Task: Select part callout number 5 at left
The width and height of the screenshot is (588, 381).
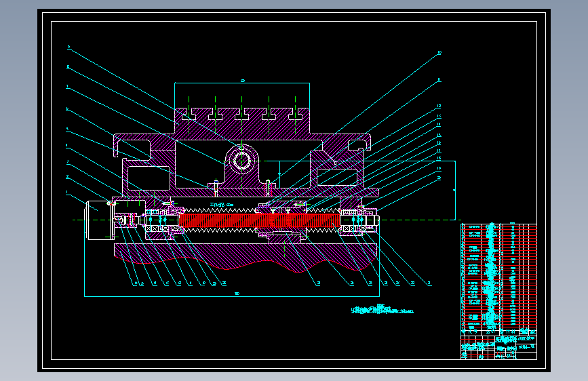Action: [68, 129]
